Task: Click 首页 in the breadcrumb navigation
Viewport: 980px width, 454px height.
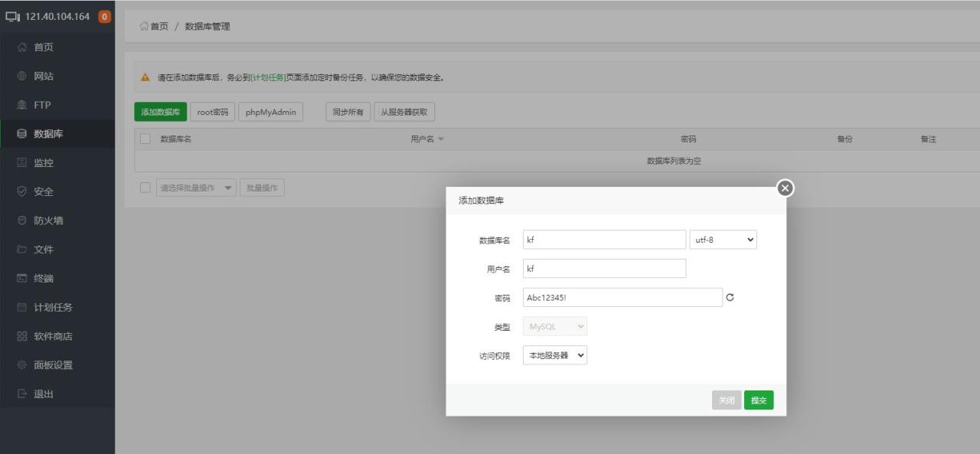Action: tap(156, 26)
